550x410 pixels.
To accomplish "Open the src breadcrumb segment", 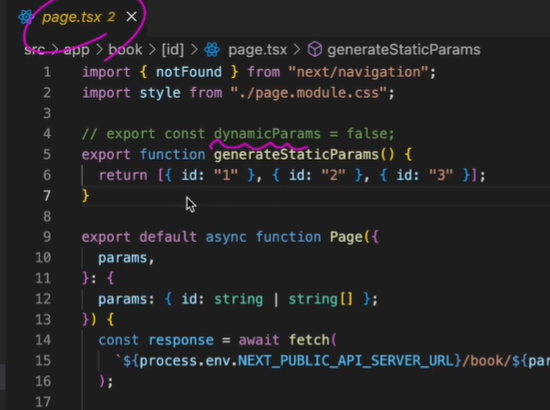I will click(x=34, y=50).
